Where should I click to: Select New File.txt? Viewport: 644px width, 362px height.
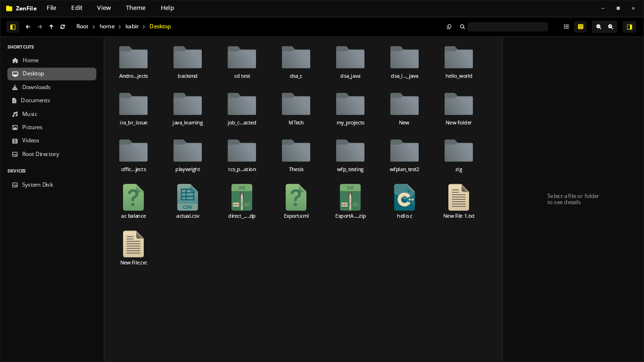(x=133, y=248)
